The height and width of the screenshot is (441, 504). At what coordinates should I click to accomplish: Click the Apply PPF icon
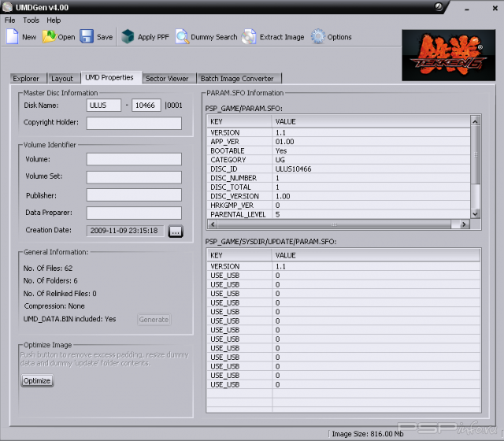(128, 37)
